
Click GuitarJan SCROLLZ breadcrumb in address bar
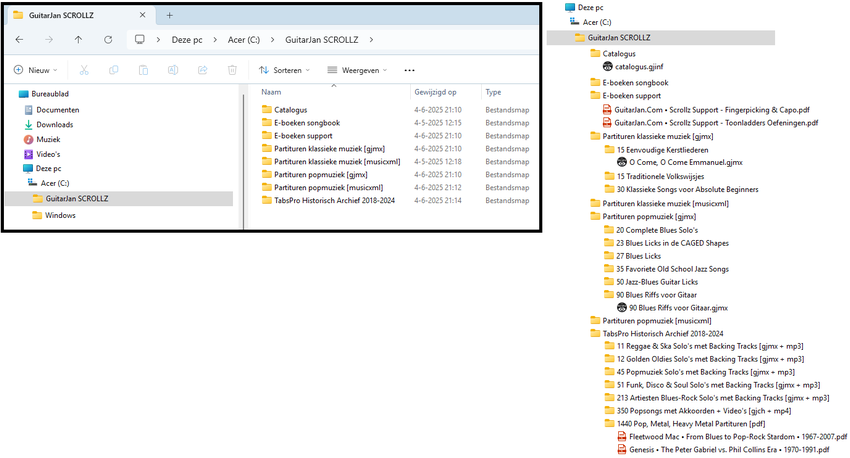pos(321,40)
